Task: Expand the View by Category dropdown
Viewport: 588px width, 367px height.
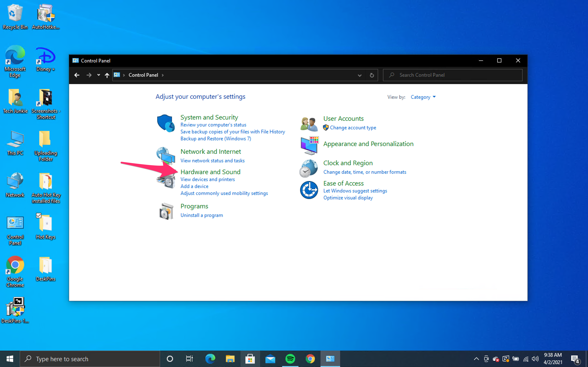Action: pyautogui.click(x=422, y=97)
